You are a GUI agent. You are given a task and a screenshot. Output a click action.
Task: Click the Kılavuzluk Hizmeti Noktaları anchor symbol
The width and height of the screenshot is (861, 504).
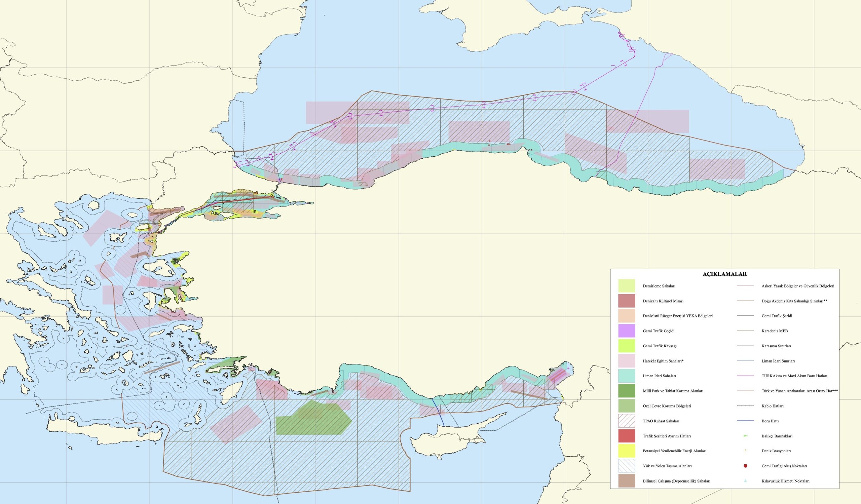pyautogui.click(x=745, y=481)
